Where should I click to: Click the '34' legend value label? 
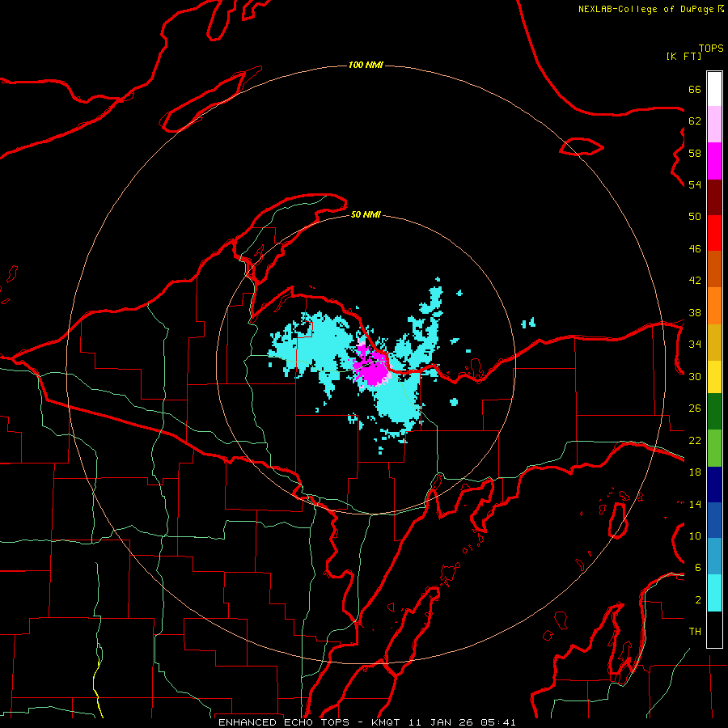click(x=695, y=344)
